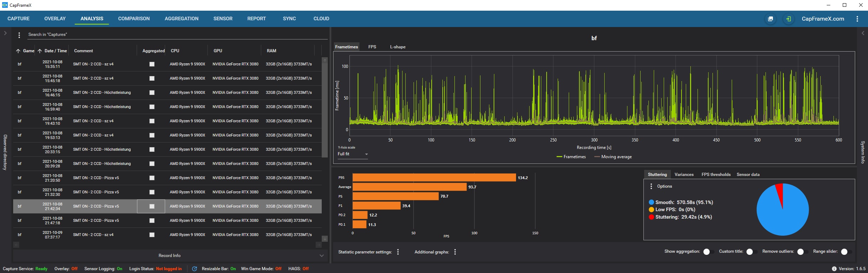Click the scroll up arrow of captures list

point(325,60)
